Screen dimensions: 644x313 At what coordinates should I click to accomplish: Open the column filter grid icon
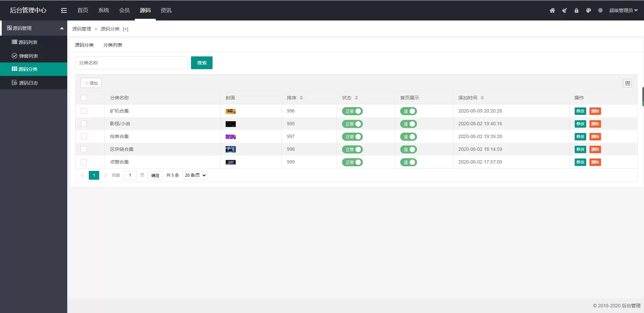[628, 83]
